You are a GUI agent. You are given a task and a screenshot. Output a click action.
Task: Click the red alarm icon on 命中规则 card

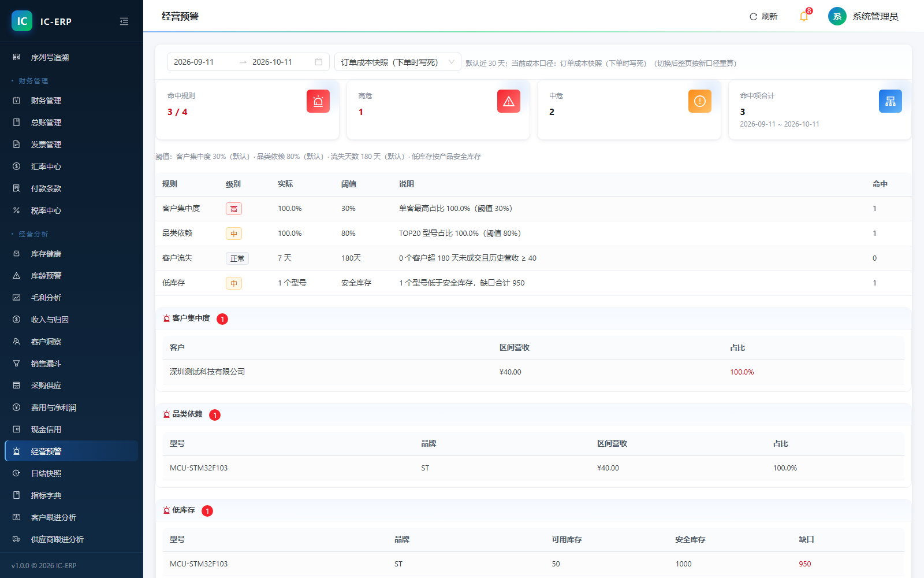click(318, 101)
